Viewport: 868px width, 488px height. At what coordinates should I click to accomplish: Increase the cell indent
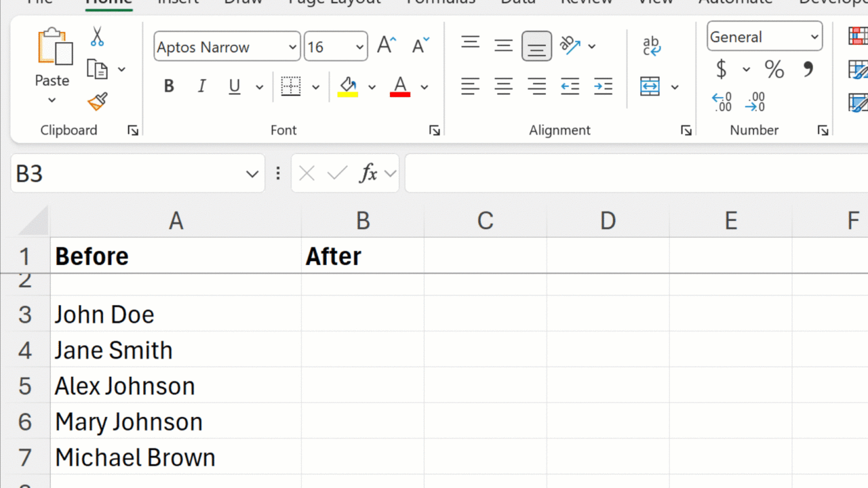click(x=603, y=87)
